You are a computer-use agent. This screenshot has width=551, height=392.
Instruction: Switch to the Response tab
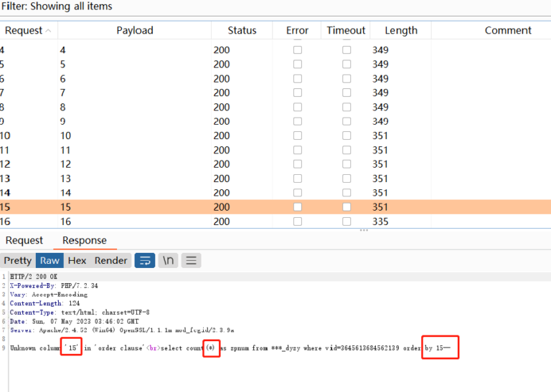coord(84,240)
